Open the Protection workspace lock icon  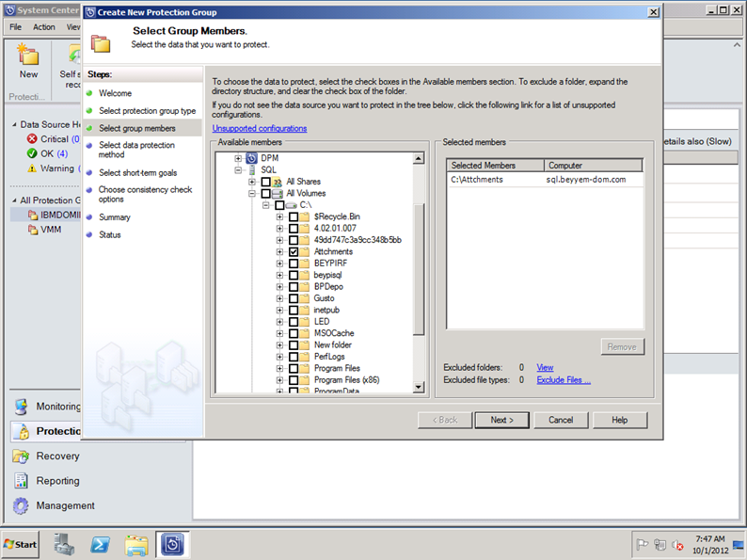coord(21,431)
